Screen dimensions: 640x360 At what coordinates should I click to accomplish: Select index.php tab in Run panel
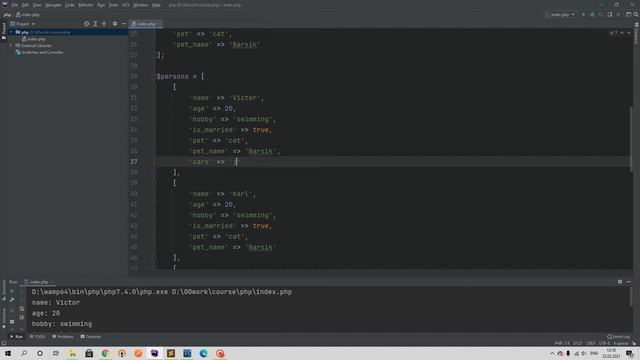(x=39, y=282)
